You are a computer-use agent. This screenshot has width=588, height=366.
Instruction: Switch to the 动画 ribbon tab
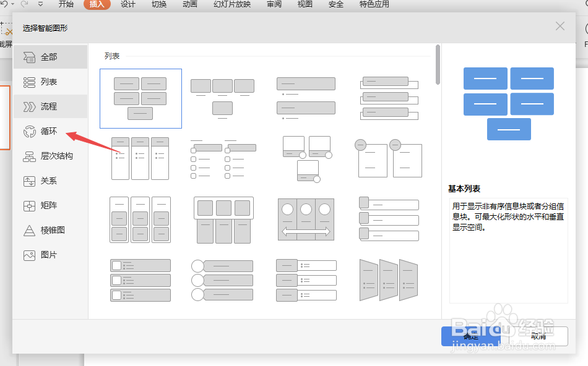[x=190, y=4]
